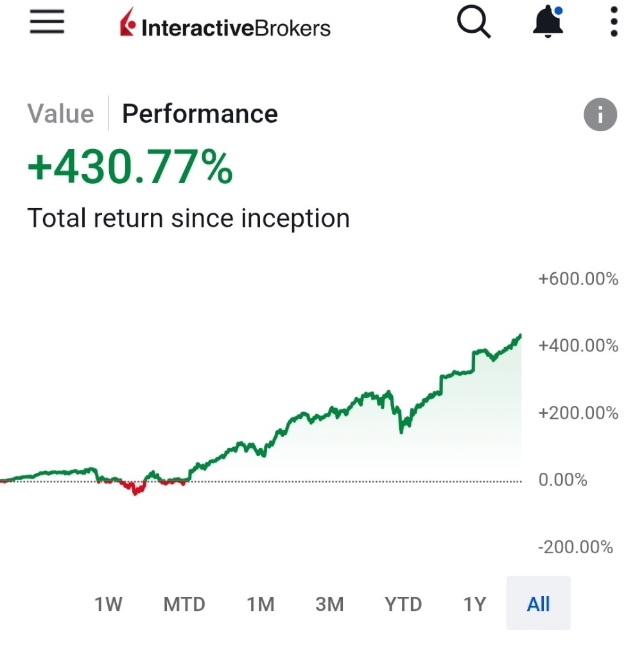The height and width of the screenshot is (654, 644).
Task: Select the 1W time range
Action: pos(109,604)
